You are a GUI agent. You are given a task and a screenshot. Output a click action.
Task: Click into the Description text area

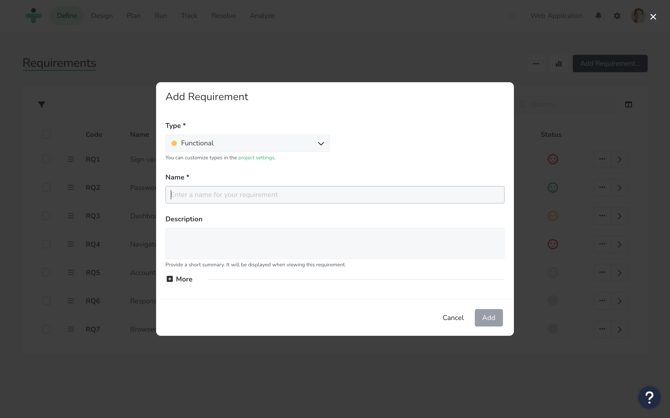tap(334, 243)
